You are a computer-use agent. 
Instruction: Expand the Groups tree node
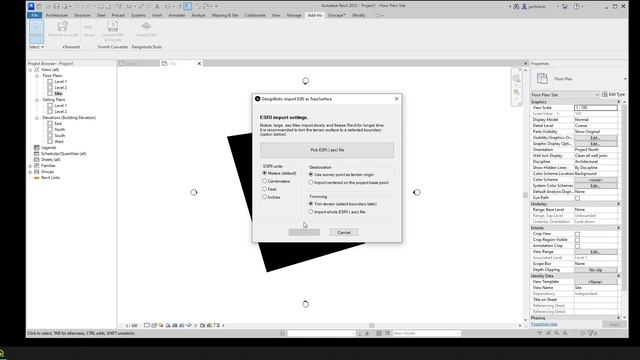tap(30, 172)
